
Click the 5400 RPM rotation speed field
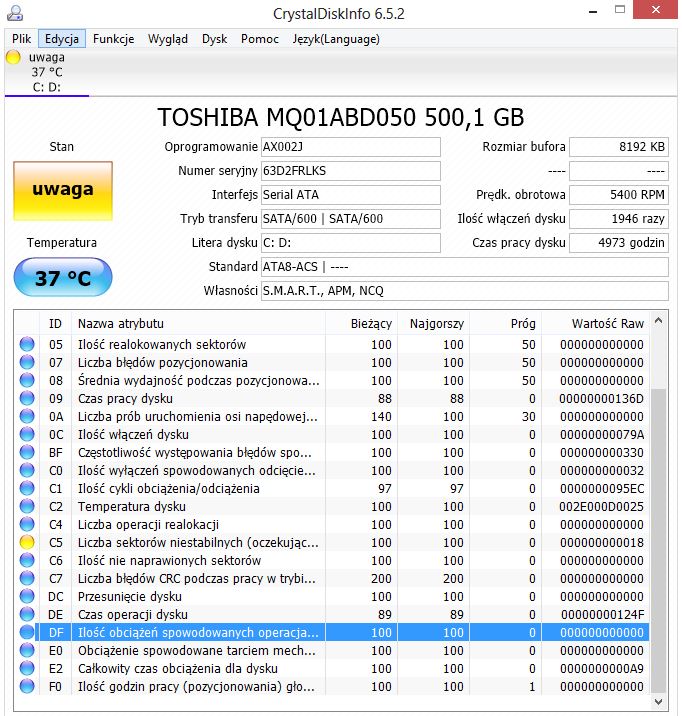(619, 195)
